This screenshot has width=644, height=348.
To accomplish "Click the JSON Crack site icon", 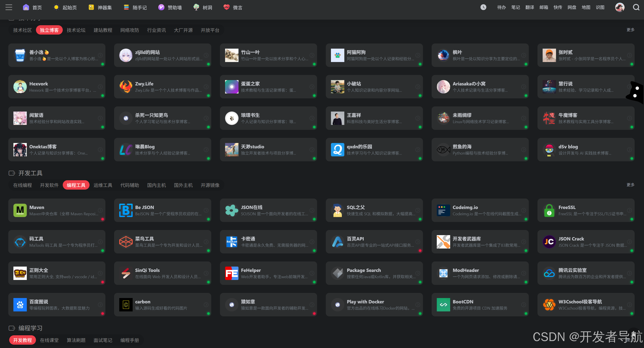I will 549,242.
